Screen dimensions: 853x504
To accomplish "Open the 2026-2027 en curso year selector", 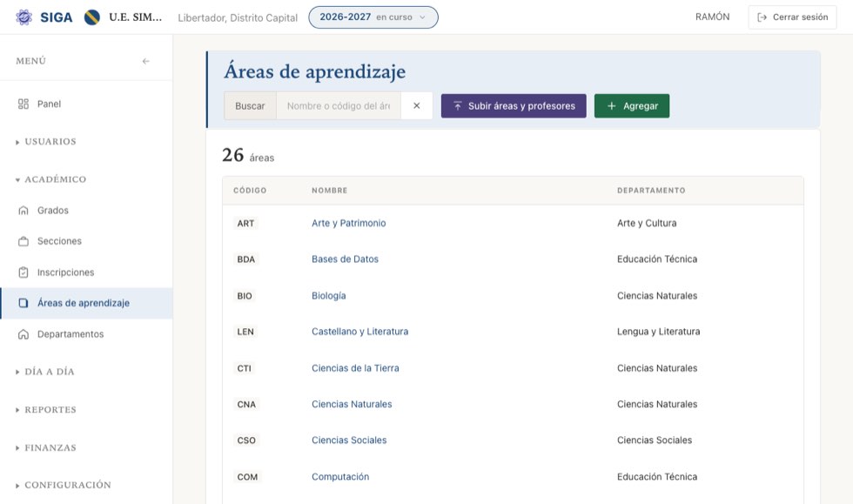I will coord(373,17).
